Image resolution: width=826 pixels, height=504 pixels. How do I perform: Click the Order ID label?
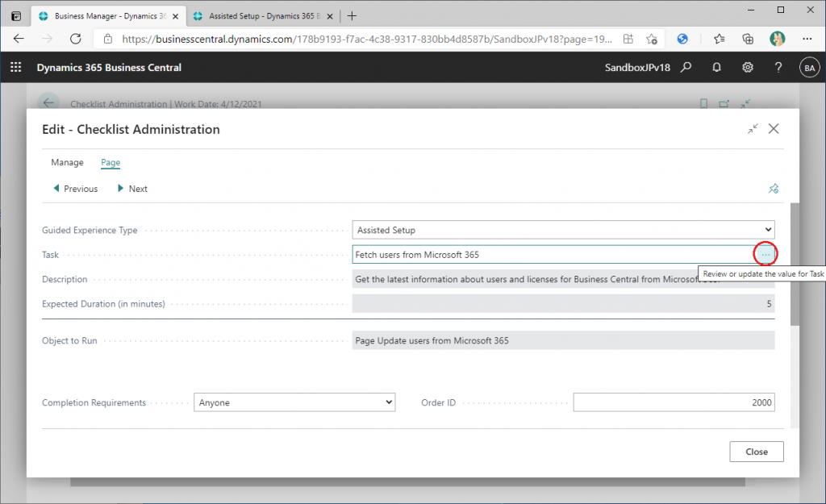[438, 402]
